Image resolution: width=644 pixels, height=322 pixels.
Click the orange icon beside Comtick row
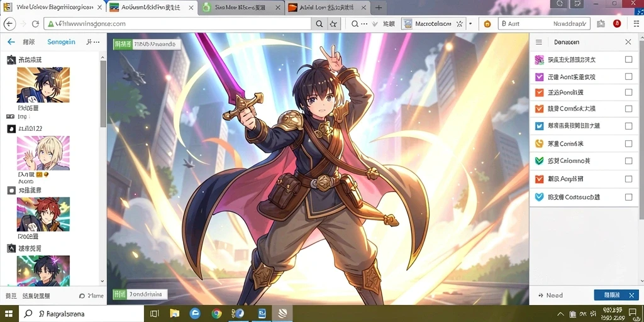(x=540, y=109)
